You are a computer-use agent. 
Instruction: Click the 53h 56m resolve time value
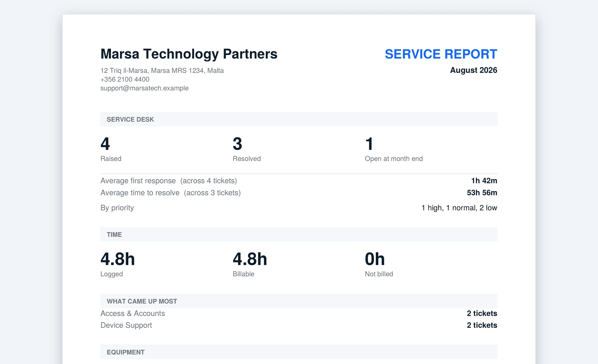pyautogui.click(x=482, y=193)
